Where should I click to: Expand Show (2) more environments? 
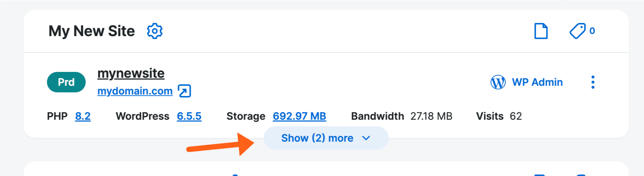[x=317, y=138]
